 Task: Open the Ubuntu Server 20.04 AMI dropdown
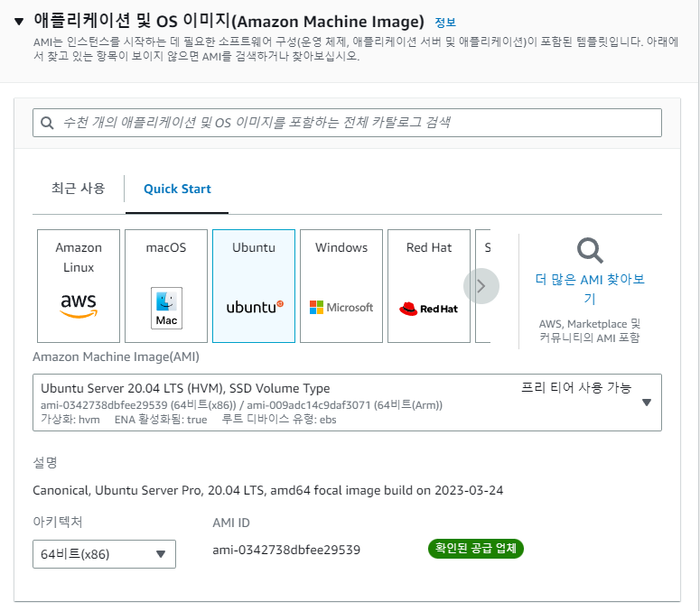(x=347, y=403)
